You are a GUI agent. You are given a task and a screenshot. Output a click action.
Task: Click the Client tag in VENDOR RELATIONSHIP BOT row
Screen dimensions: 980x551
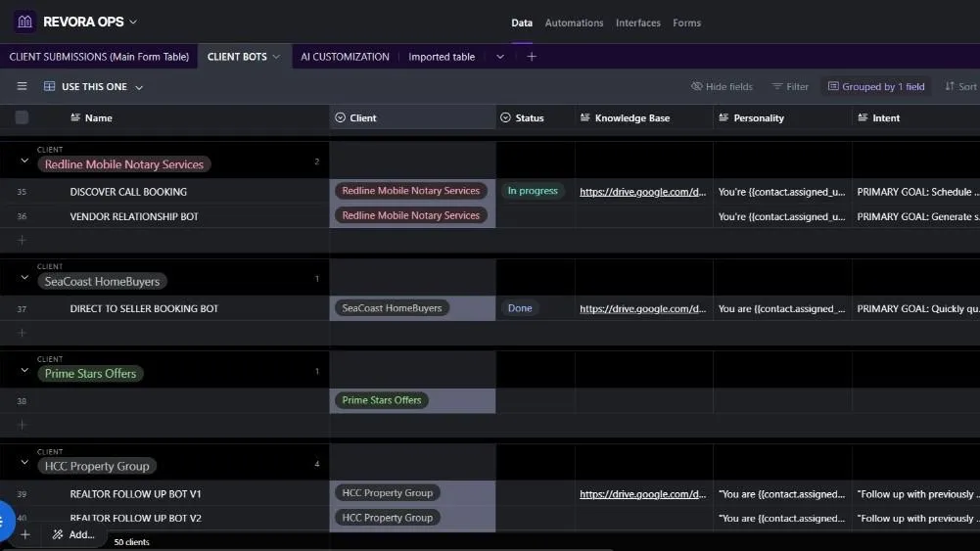(410, 215)
